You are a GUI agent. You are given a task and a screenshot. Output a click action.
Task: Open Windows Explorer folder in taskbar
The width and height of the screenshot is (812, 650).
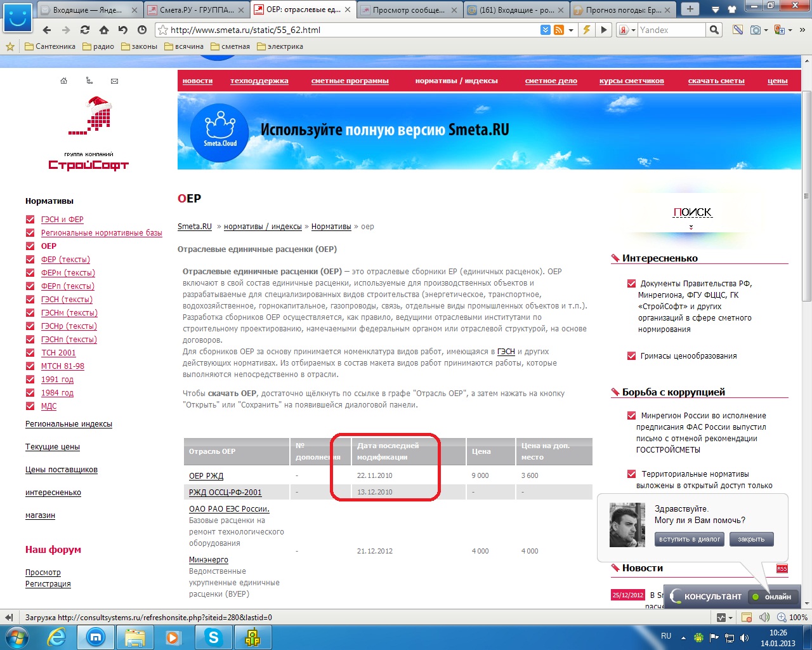coord(135,637)
